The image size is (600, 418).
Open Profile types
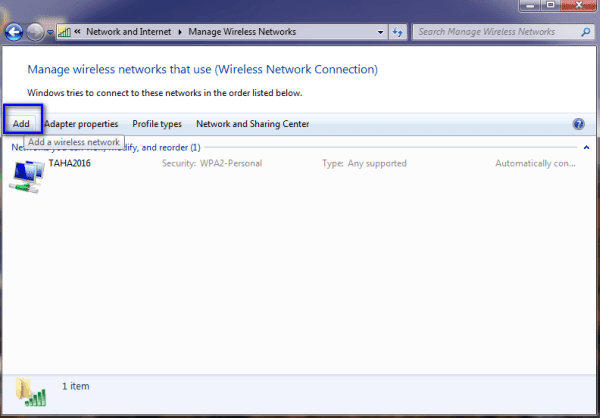coord(157,124)
